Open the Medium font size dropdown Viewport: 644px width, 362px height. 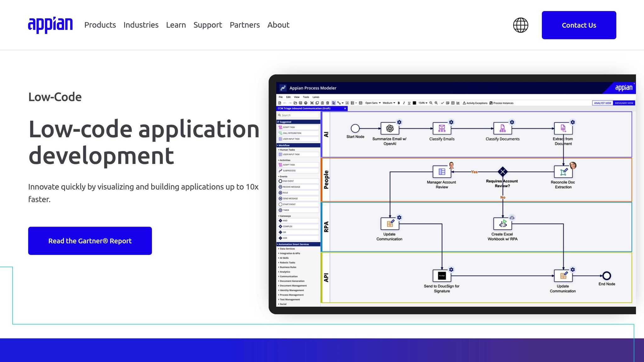(x=389, y=103)
